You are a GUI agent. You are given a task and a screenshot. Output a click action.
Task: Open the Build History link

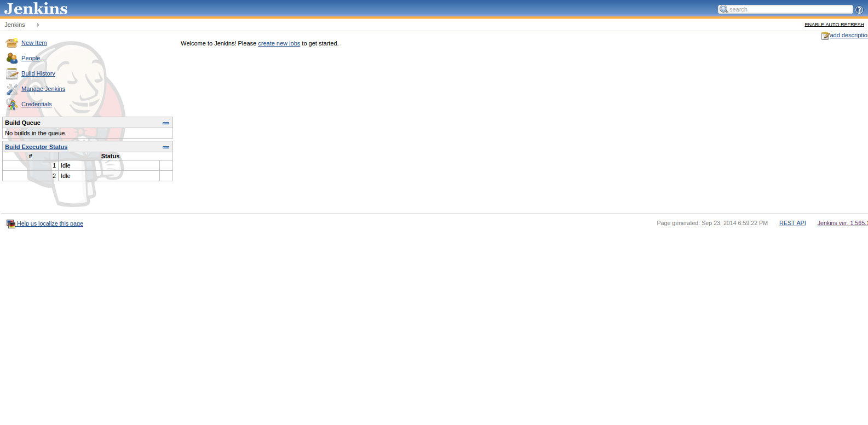tap(38, 73)
